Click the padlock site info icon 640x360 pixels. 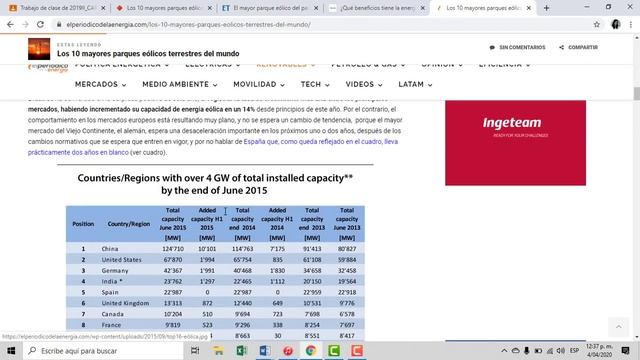[x=59, y=24]
